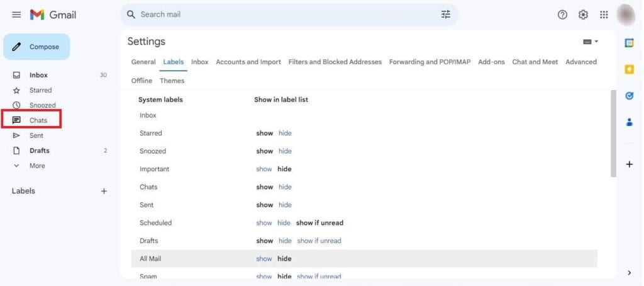The image size is (644, 286).
Task: Click the Settings gear icon
Action: (x=583, y=14)
